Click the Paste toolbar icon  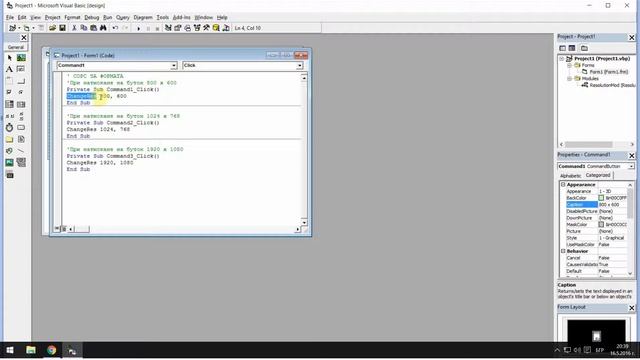click(93, 28)
